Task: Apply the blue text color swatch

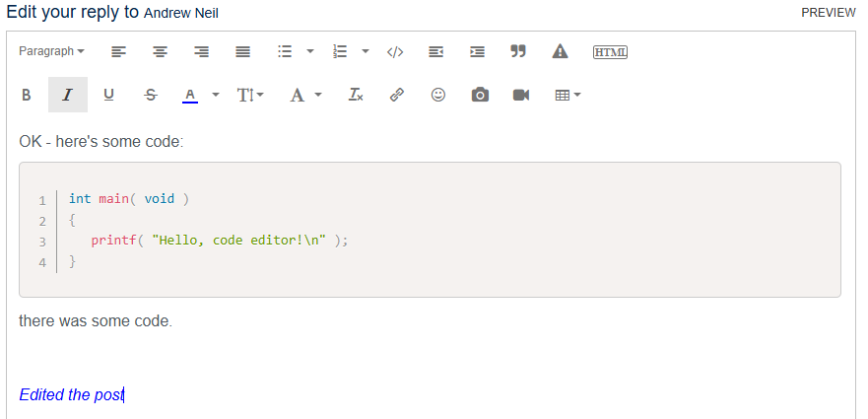Action: tap(190, 95)
